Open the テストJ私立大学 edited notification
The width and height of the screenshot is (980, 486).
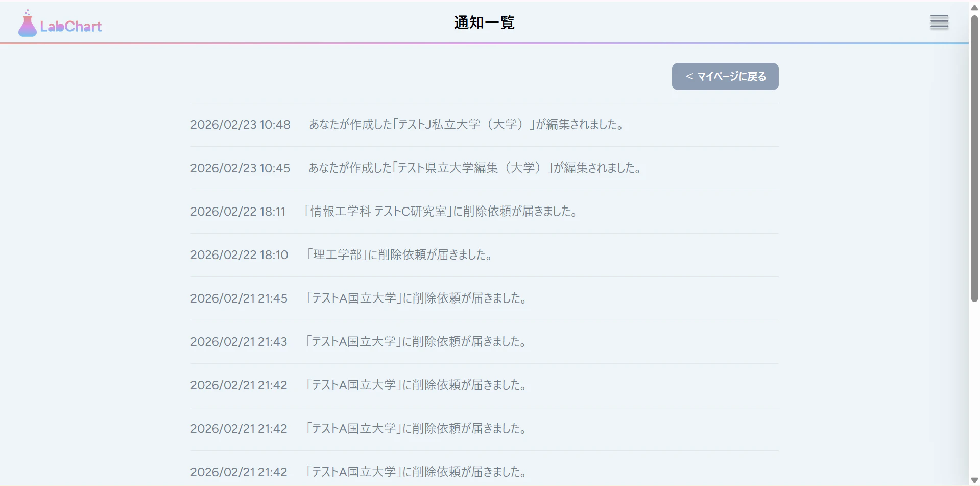[x=466, y=125]
